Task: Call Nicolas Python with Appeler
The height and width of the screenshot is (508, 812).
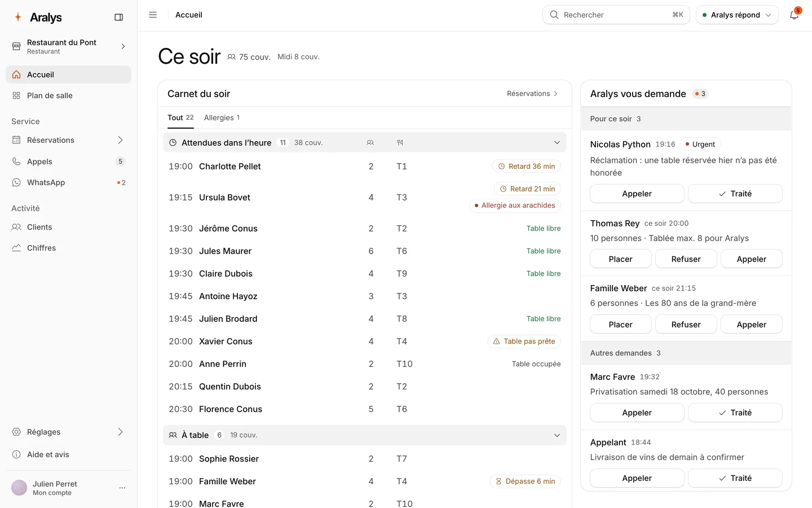Action: click(x=637, y=194)
